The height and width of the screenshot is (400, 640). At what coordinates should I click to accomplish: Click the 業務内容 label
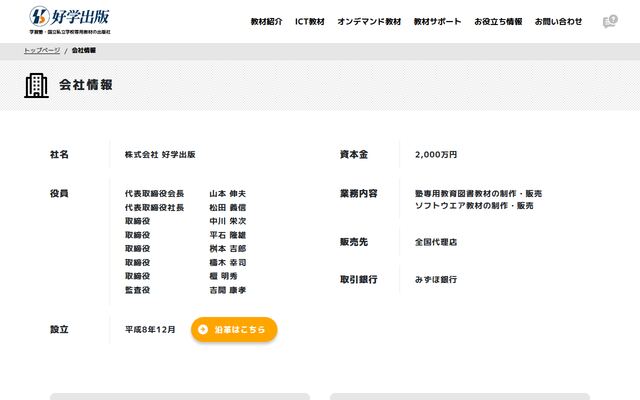359,193
